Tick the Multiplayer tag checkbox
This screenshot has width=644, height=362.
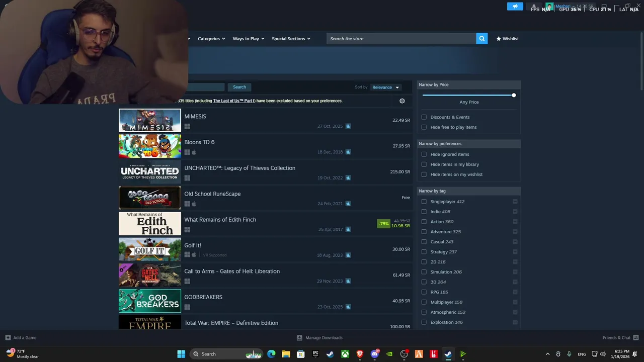pyautogui.click(x=424, y=302)
